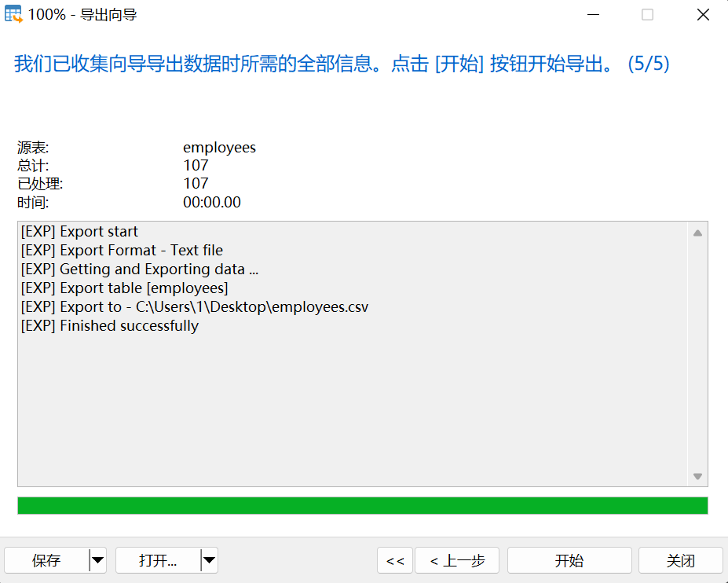
Task: Open the 保存 dropdown arrow
Action: tap(97, 560)
